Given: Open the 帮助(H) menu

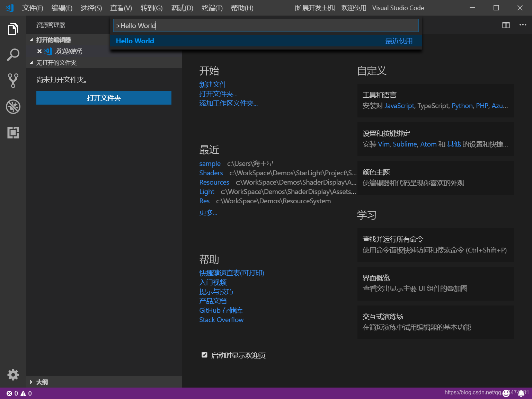Looking at the screenshot, I should point(242,8).
